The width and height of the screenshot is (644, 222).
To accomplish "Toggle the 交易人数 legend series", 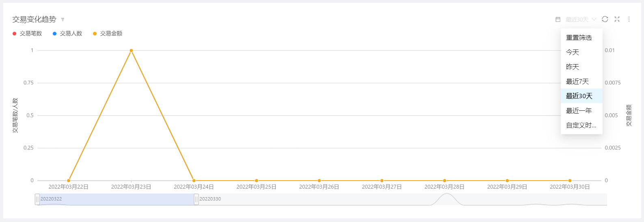I will 67,34.
